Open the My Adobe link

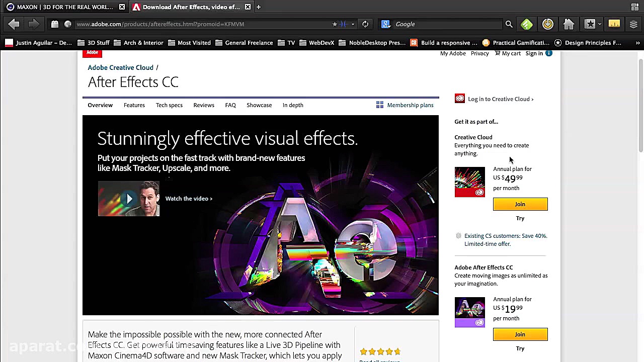(453, 53)
